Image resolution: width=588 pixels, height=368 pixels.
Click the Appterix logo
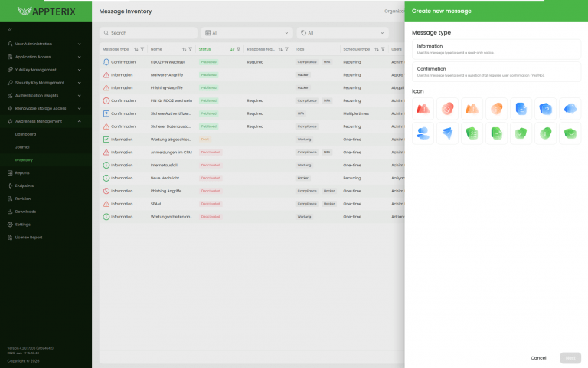[46, 11]
